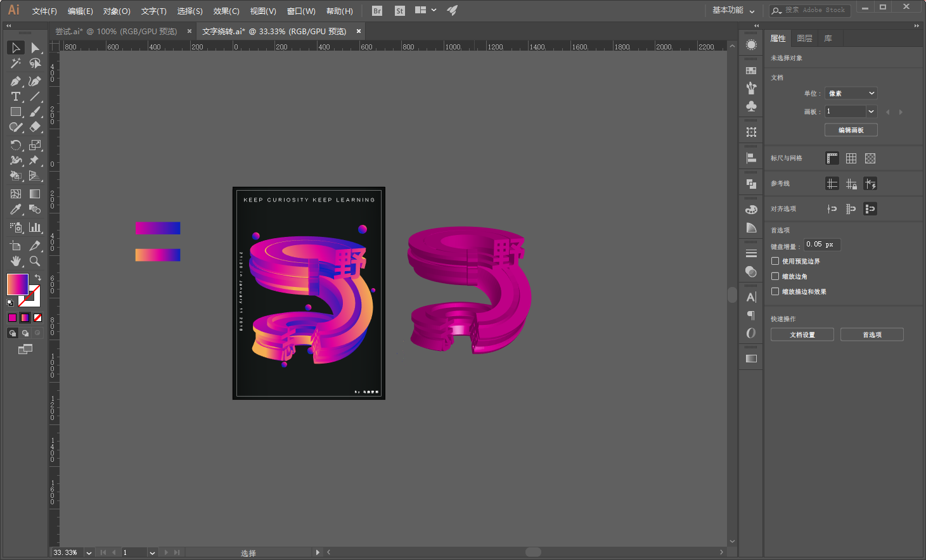Screen dimensions: 926x560
Task: Select the Gradient tool in toolbar
Action: [x=35, y=194]
